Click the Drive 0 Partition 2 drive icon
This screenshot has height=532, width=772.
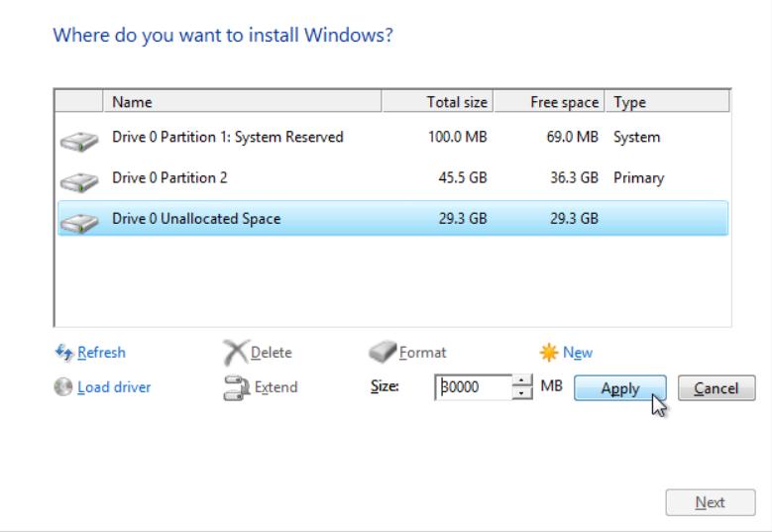77,179
